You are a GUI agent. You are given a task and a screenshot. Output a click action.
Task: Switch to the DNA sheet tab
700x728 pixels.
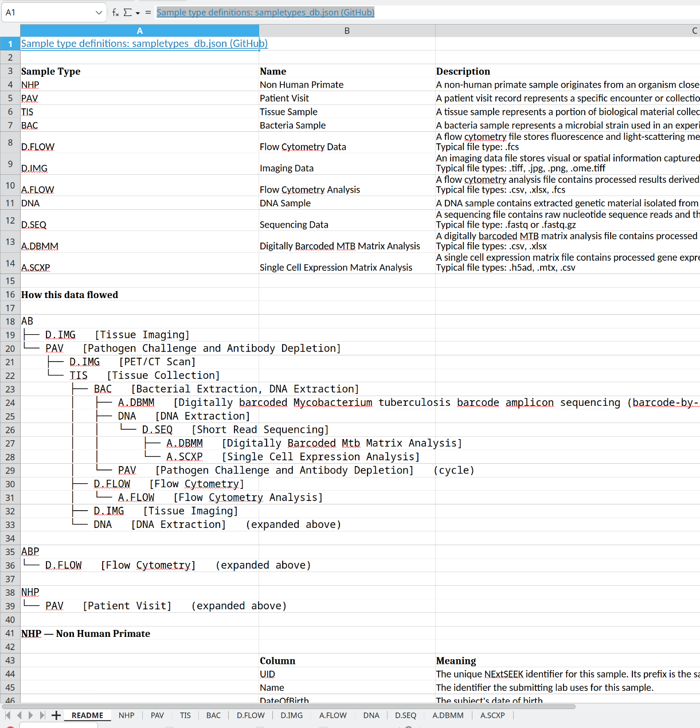click(371, 715)
